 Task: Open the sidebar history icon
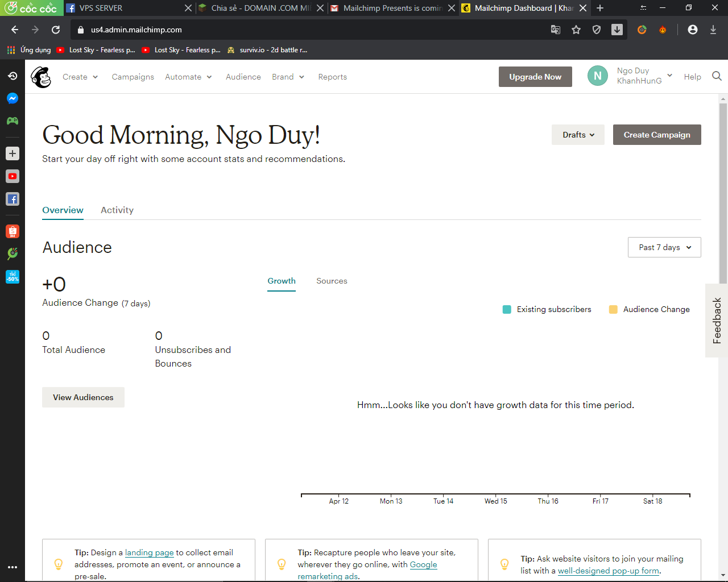pos(13,76)
